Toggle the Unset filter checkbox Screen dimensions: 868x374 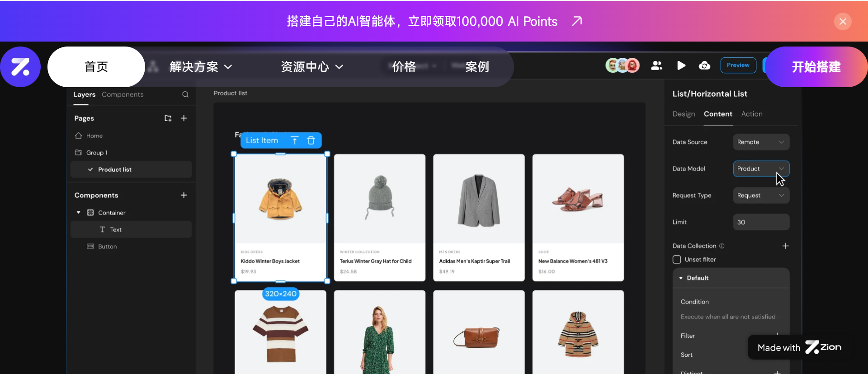point(677,259)
